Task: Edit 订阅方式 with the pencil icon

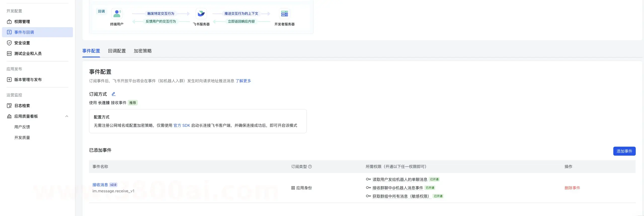Action: pos(113,94)
